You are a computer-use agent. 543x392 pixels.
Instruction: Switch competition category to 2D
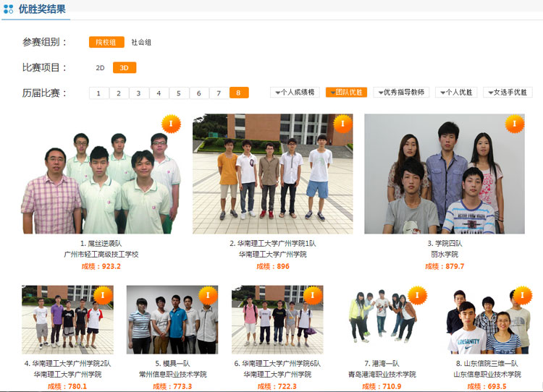(x=101, y=68)
